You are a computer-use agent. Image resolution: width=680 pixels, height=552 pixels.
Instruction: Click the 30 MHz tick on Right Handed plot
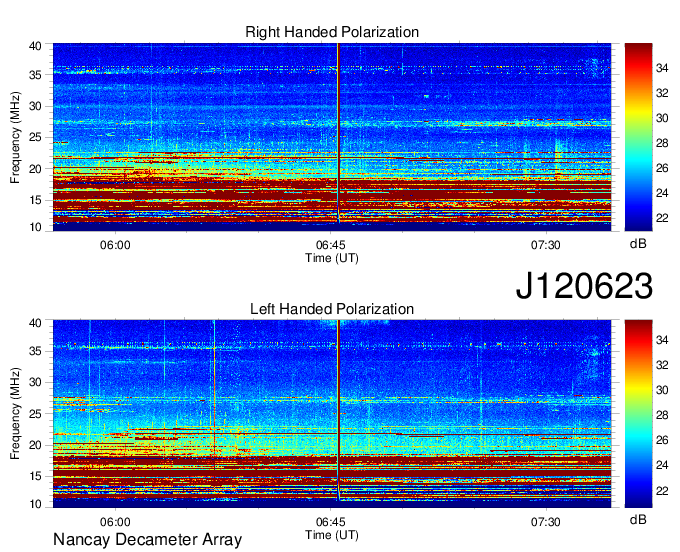pyautogui.click(x=35, y=106)
